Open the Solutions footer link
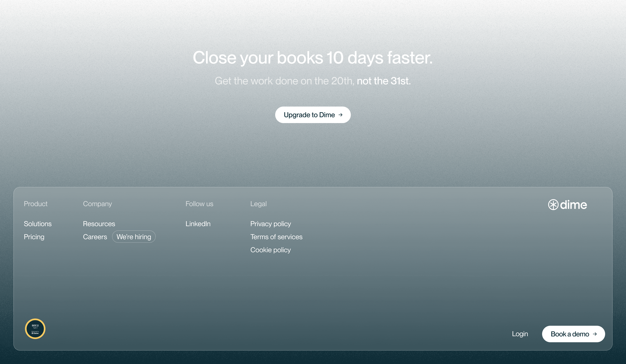626x364 pixels. click(38, 224)
